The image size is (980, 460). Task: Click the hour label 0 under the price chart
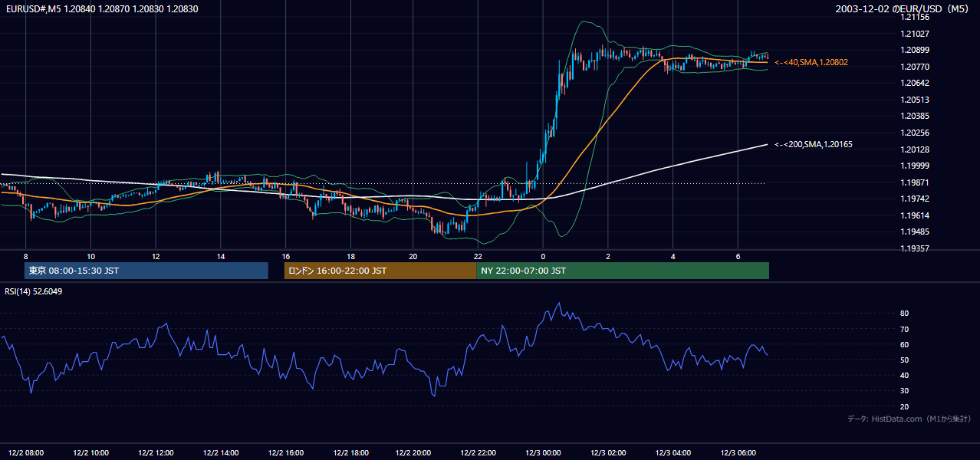[x=543, y=256]
